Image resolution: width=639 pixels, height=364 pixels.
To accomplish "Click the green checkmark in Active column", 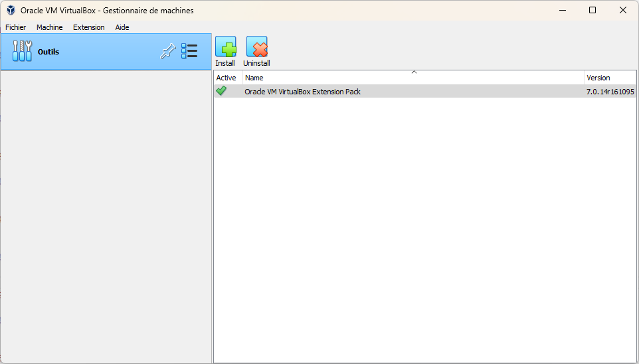I will point(221,91).
